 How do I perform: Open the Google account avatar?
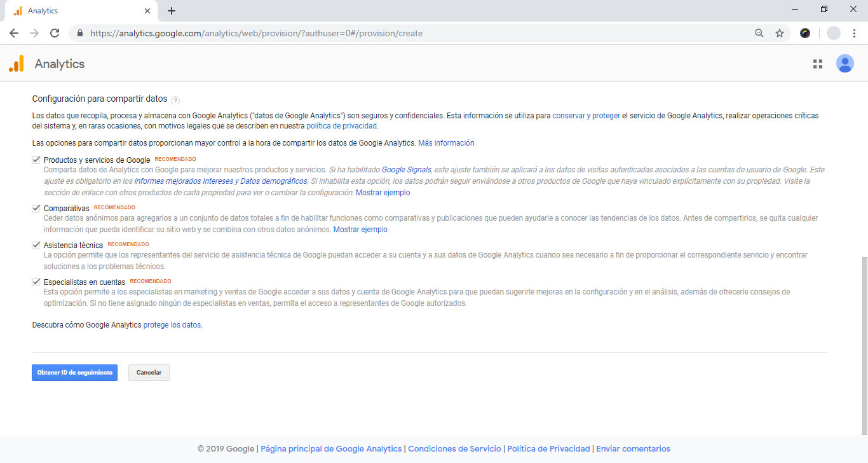point(844,64)
